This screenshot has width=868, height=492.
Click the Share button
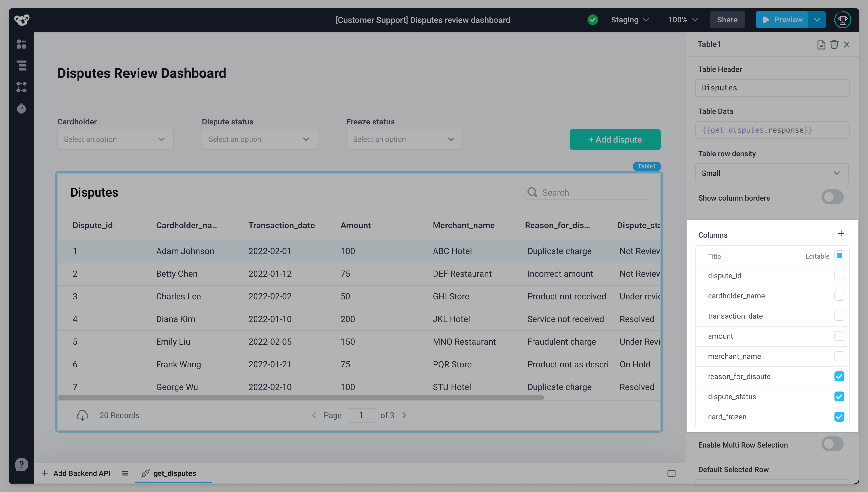click(x=727, y=20)
